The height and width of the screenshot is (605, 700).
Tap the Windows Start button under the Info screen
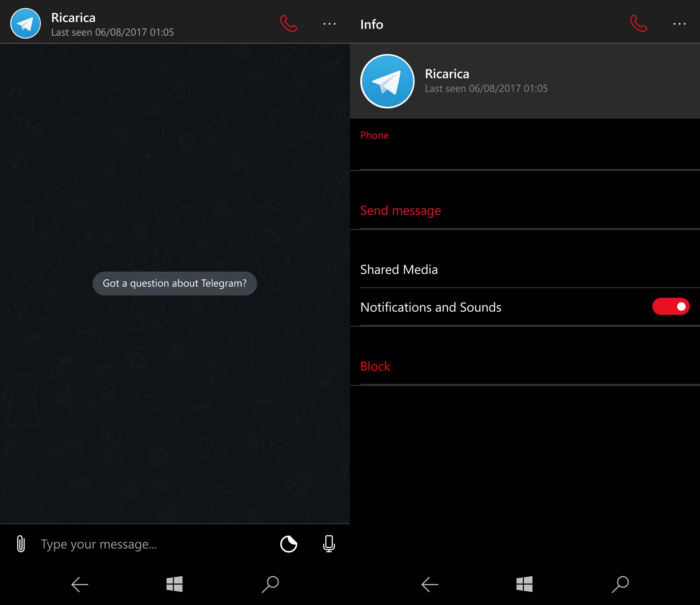(x=524, y=584)
